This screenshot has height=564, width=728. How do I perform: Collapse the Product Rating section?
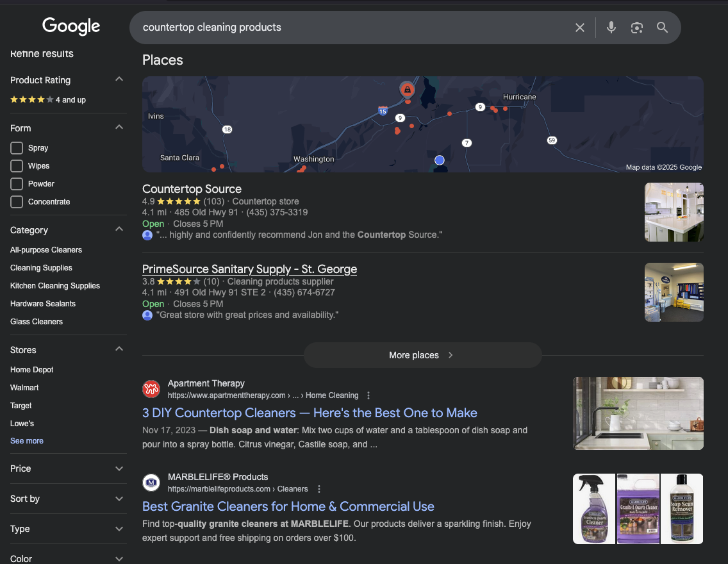click(x=119, y=79)
